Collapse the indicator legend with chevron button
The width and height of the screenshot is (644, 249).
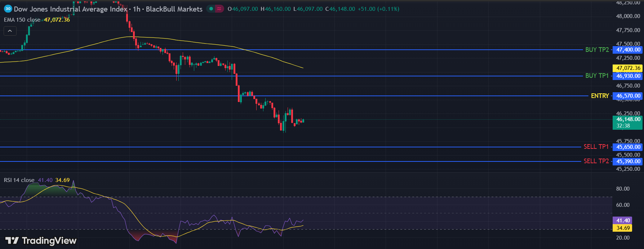point(10,31)
